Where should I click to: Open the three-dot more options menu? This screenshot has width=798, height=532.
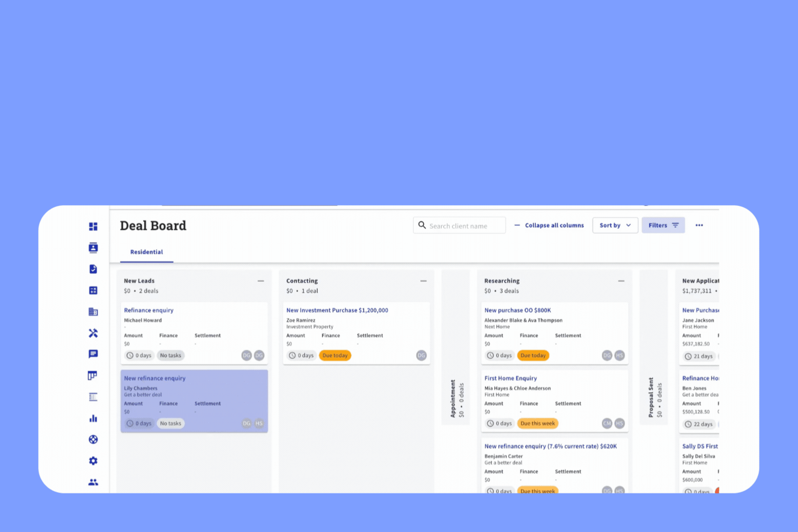[699, 225]
